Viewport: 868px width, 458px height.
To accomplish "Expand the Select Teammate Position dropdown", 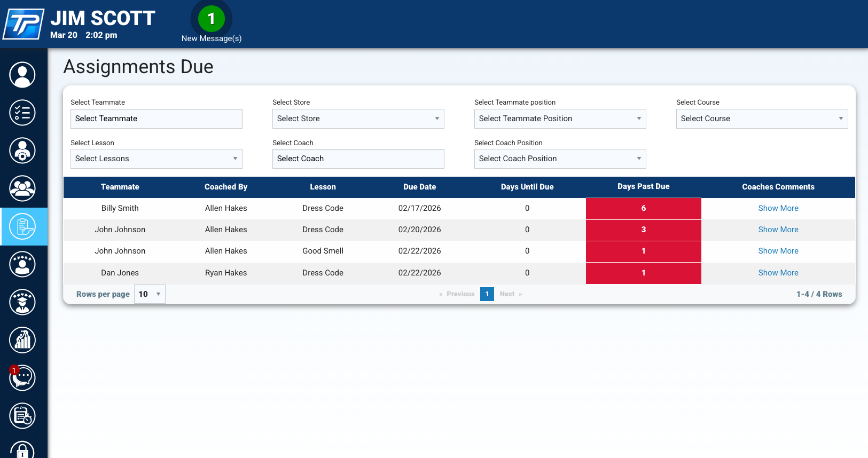I will [x=560, y=119].
